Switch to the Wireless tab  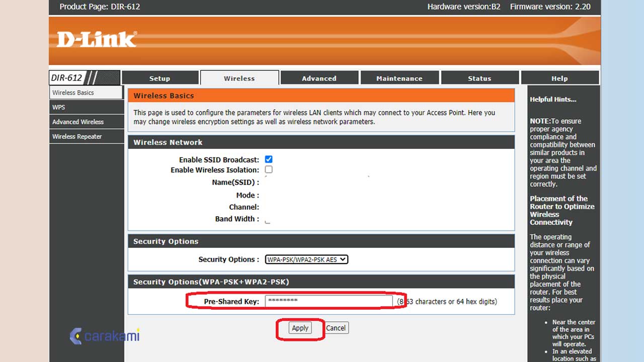pos(239,78)
